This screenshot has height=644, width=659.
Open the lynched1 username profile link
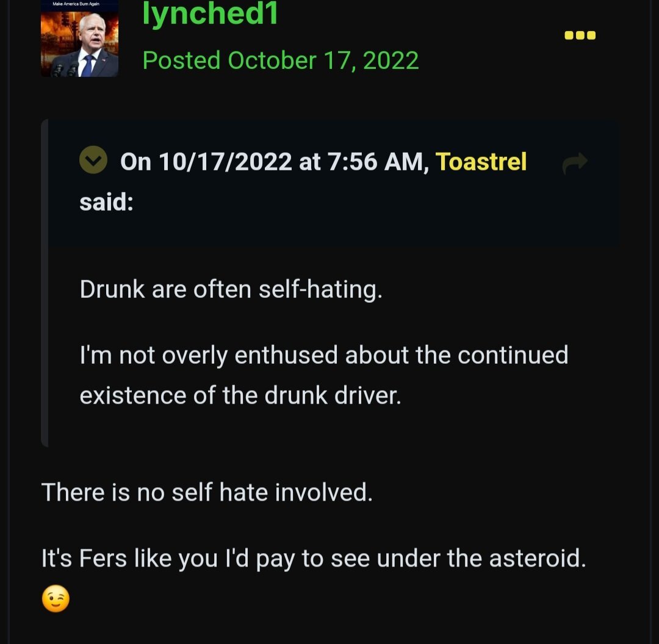click(210, 13)
